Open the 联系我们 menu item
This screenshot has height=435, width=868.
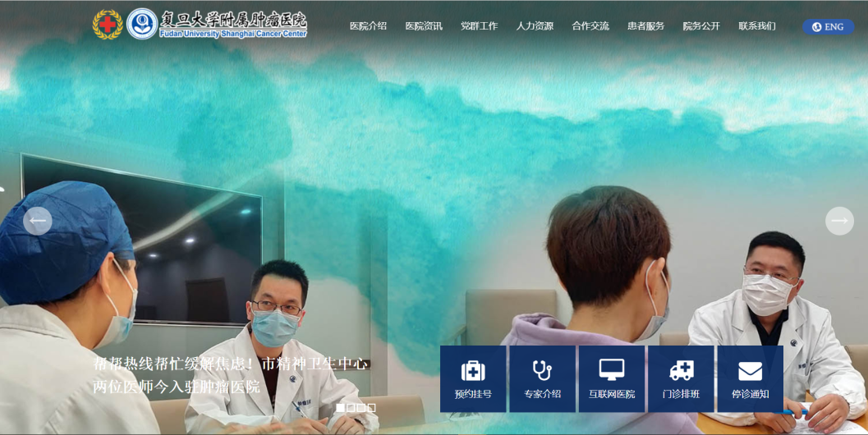click(x=756, y=26)
